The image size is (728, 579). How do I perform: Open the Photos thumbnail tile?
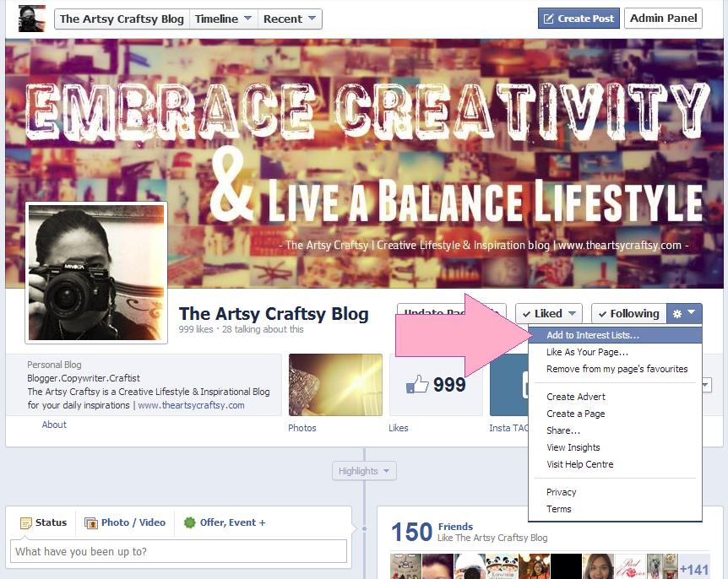click(x=335, y=385)
